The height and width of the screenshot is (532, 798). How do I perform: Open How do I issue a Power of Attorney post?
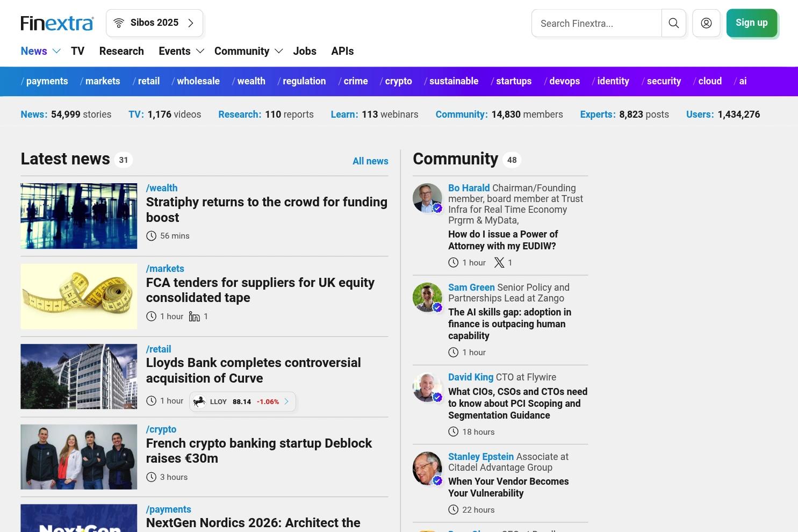tap(503, 240)
